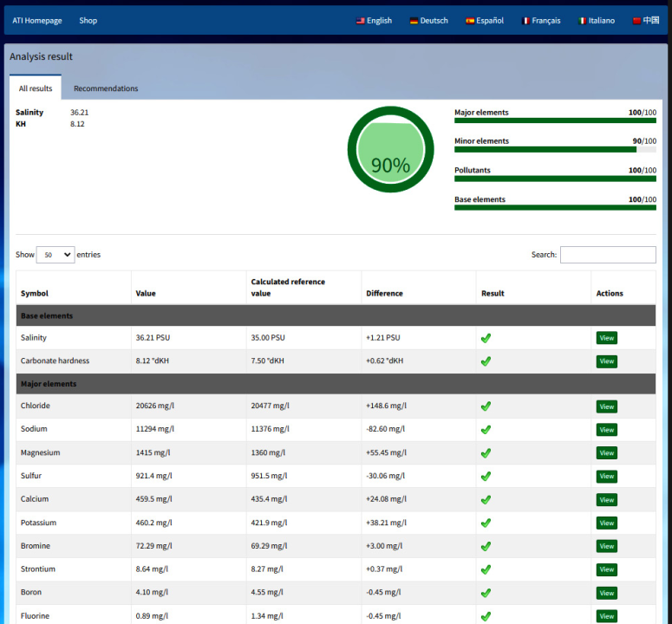This screenshot has width=672, height=624.
Task: Click the green checkmark in Salinity row
Action: pyautogui.click(x=486, y=338)
